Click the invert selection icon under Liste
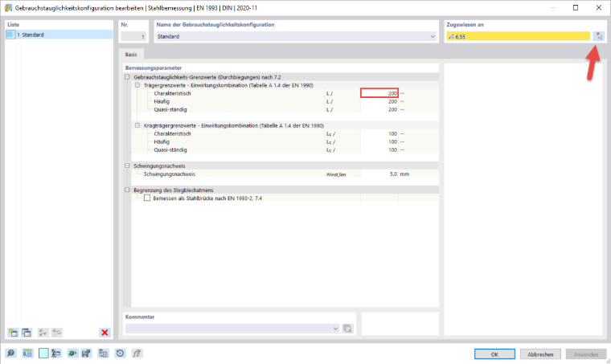611x364 pixels. click(57, 333)
